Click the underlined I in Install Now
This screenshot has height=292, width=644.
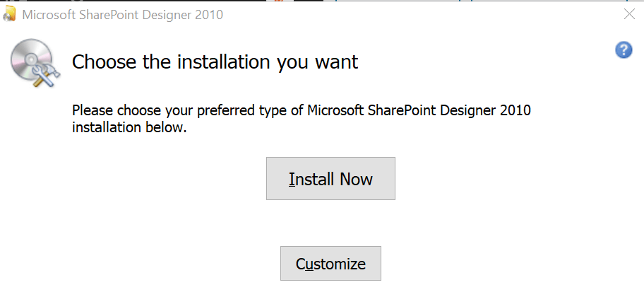(292, 179)
